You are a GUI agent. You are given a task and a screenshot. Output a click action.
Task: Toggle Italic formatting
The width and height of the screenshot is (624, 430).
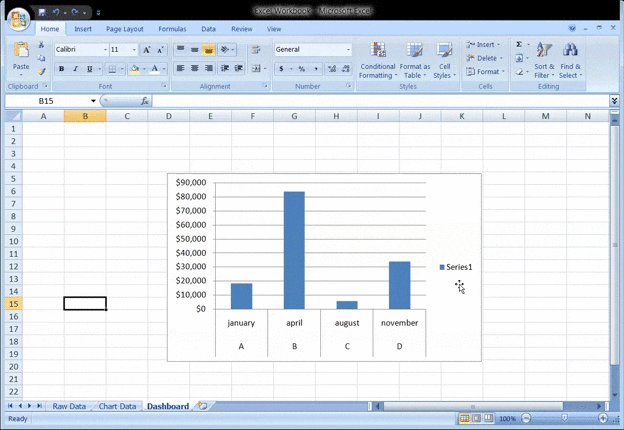[x=75, y=69]
